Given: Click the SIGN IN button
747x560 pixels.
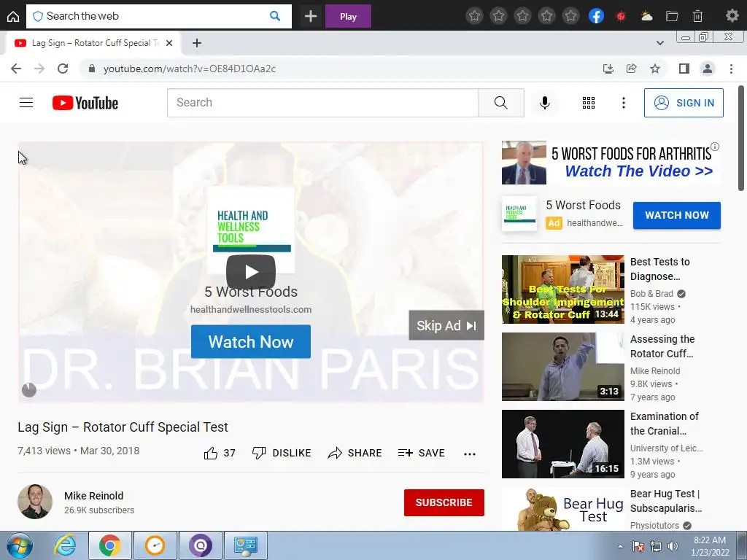Looking at the screenshot, I should [x=684, y=102].
